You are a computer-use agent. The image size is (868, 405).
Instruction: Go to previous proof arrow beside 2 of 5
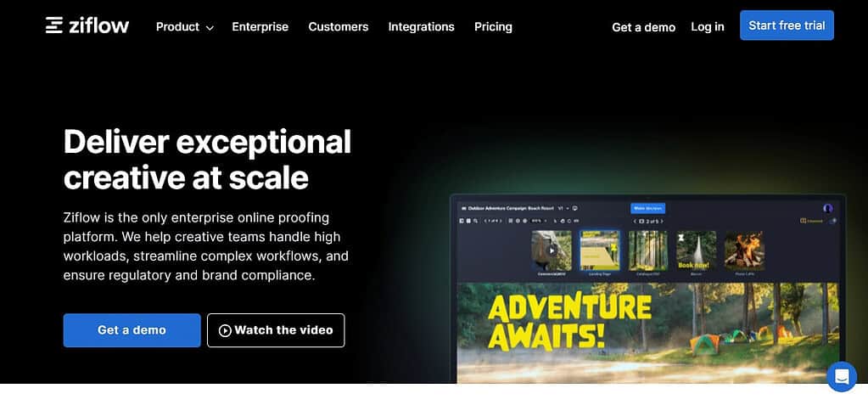[635, 221]
